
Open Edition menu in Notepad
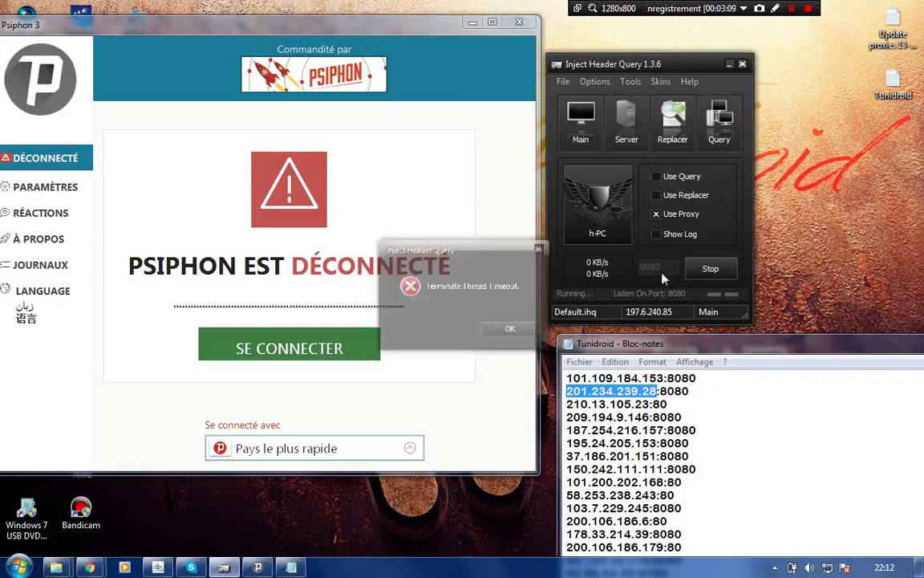pyautogui.click(x=615, y=361)
